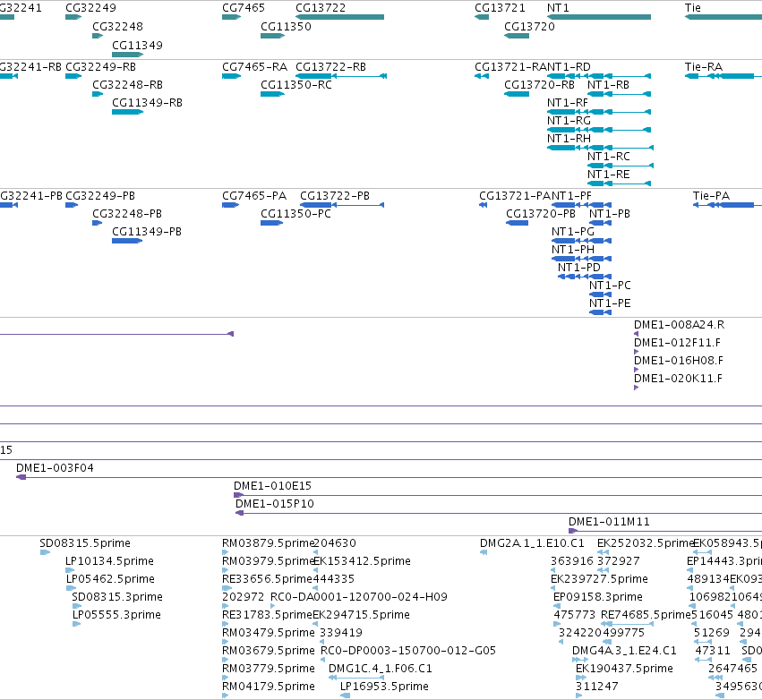Click EST DMG4A.3_1.E24.C1

pos(624,651)
